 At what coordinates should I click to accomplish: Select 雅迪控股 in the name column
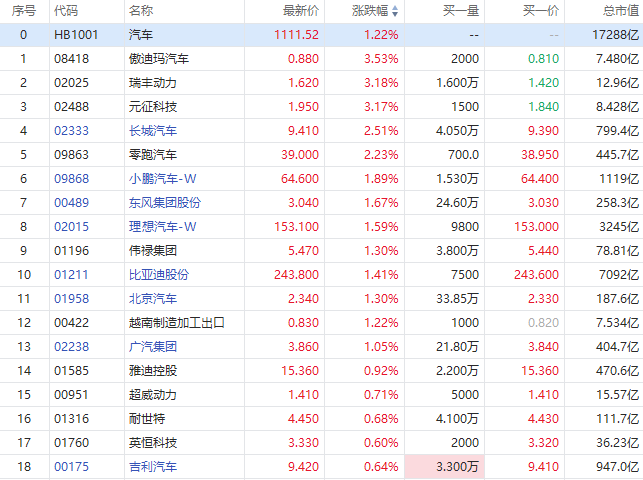pyautogui.click(x=153, y=371)
